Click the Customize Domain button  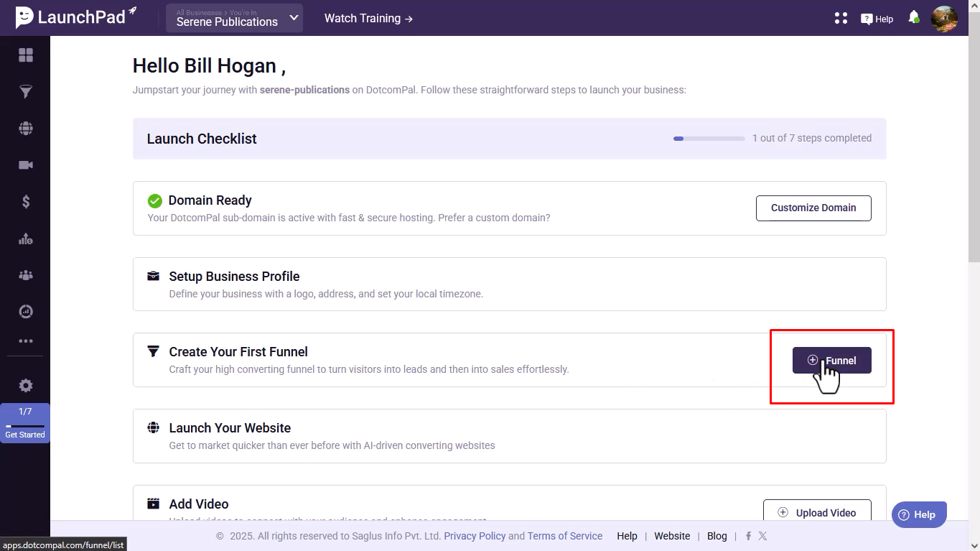(813, 208)
